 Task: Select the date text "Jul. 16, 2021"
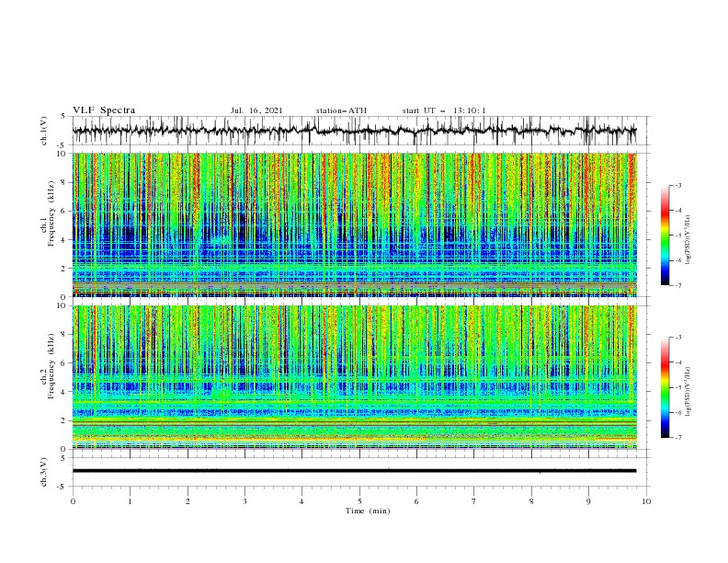pyautogui.click(x=256, y=110)
